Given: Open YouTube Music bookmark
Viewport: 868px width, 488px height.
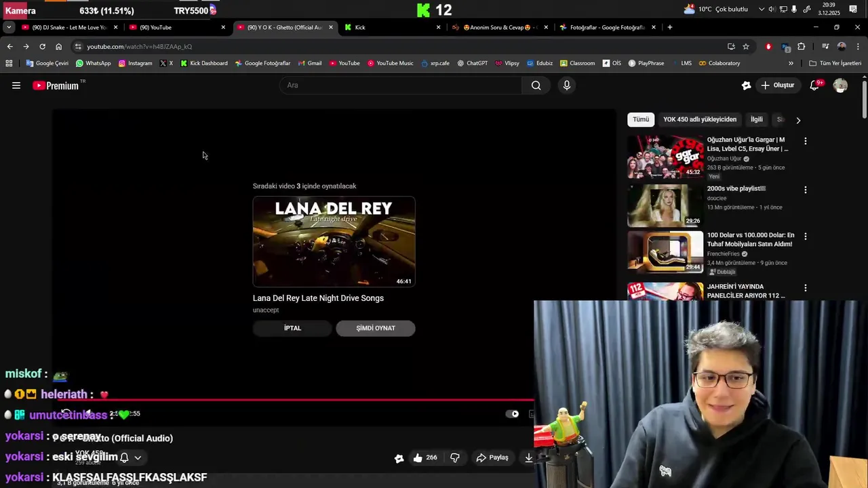Looking at the screenshot, I should pos(391,63).
